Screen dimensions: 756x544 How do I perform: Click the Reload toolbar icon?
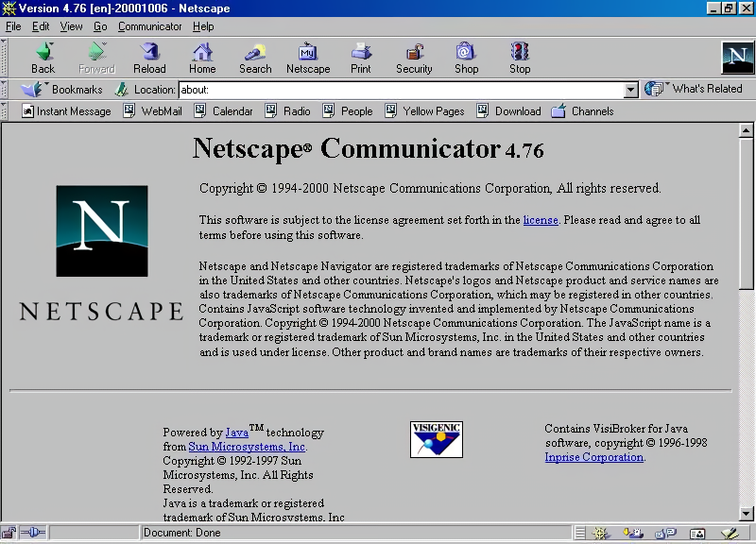pos(149,57)
